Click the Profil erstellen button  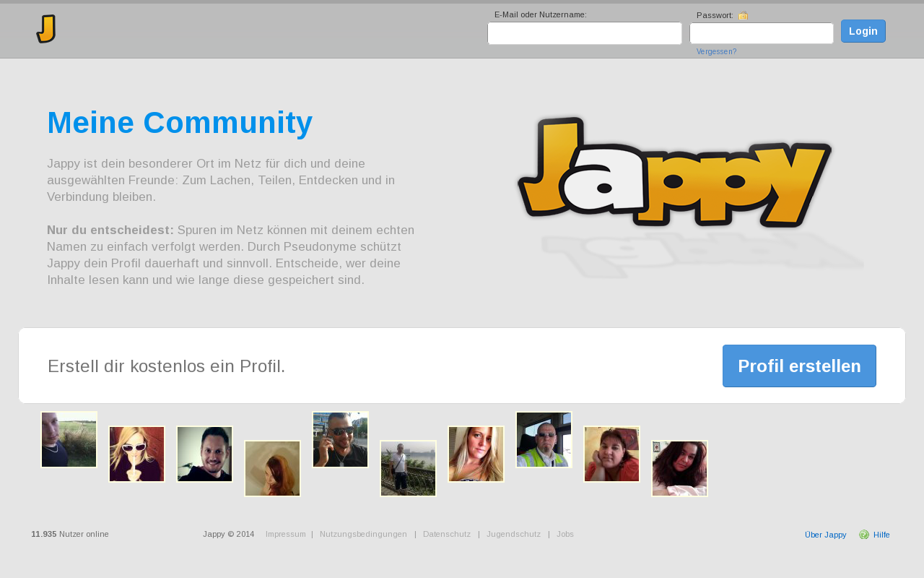pos(799,366)
